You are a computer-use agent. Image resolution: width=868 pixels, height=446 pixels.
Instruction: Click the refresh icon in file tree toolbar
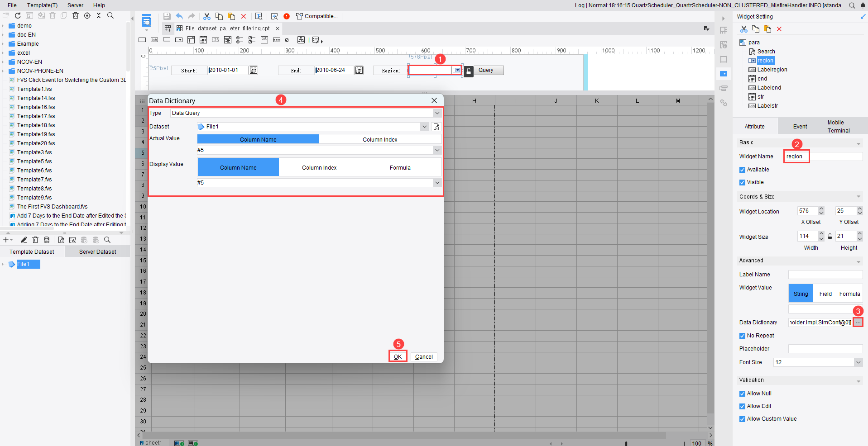click(x=18, y=15)
